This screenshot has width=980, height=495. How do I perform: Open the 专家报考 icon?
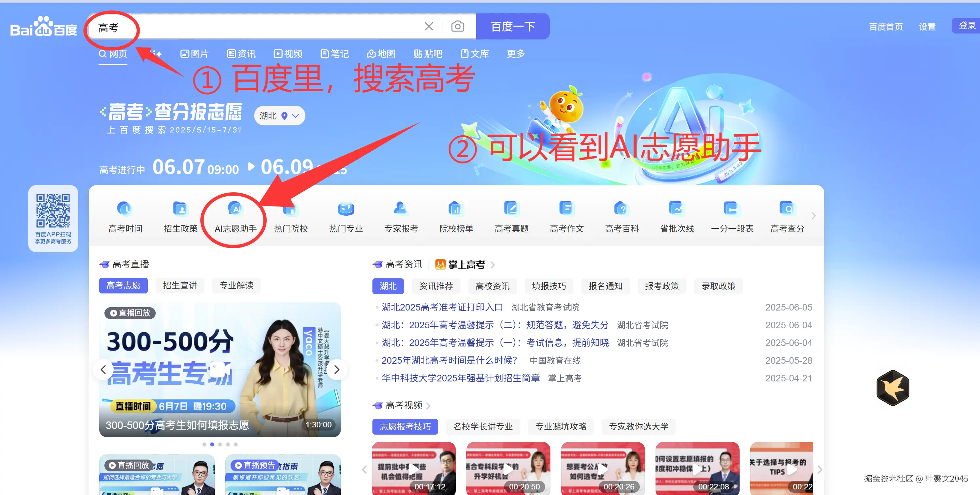point(401,209)
